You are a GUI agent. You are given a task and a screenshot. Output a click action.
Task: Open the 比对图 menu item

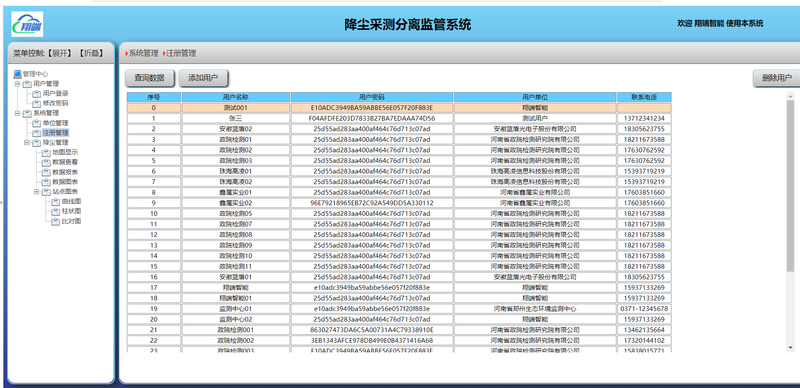(71, 221)
